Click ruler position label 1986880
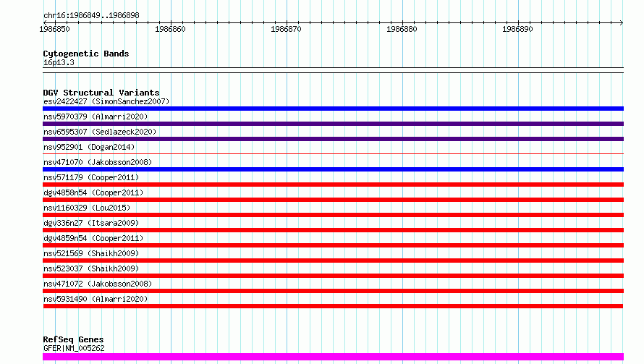The height and width of the screenshot is (364, 644). (402, 29)
